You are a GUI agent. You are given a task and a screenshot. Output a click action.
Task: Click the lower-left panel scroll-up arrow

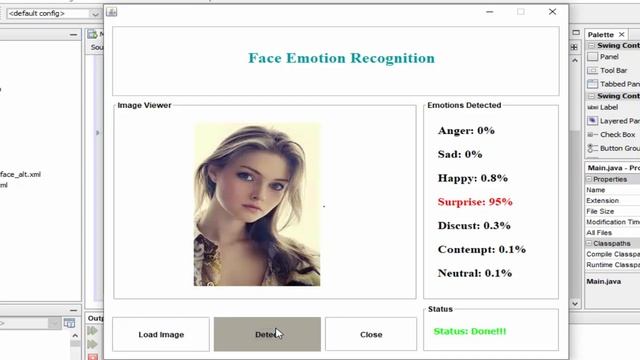(x=75, y=336)
